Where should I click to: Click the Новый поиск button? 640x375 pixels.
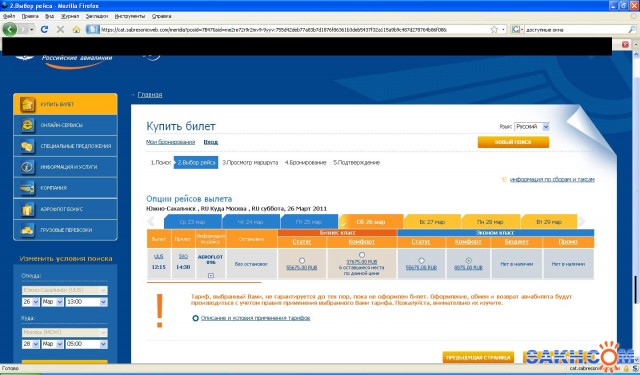513,142
